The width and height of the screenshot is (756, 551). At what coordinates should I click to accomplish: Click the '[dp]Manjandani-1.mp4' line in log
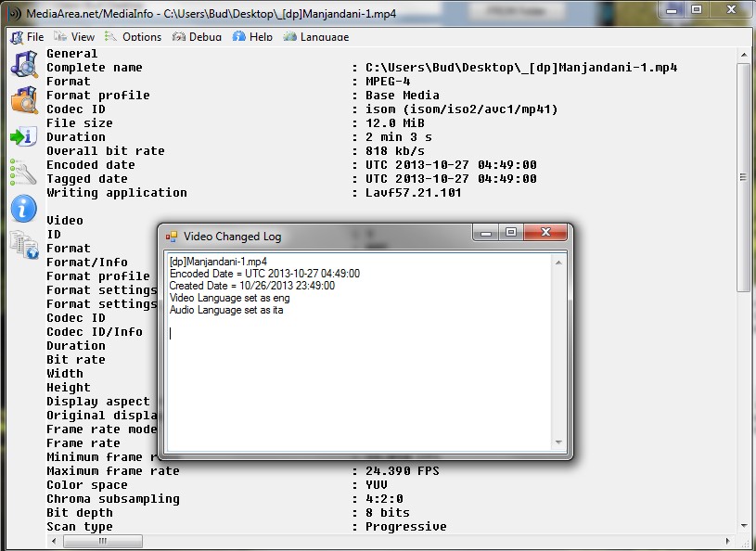click(x=218, y=262)
